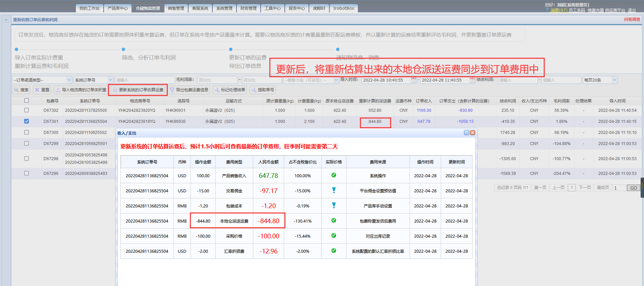Viewport: 644px width, 286px height.
Task: Open the 销售管理 tab
Action: click(x=176, y=8)
